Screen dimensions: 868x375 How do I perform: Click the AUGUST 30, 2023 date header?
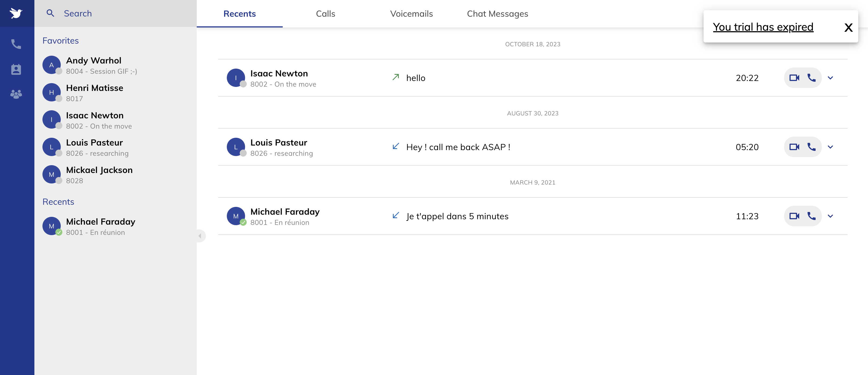(x=532, y=113)
